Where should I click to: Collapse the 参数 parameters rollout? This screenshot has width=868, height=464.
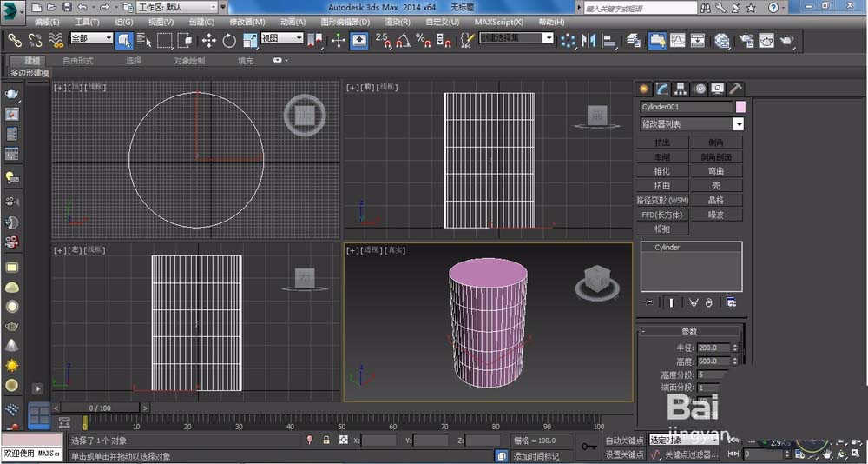[x=689, y=331]
